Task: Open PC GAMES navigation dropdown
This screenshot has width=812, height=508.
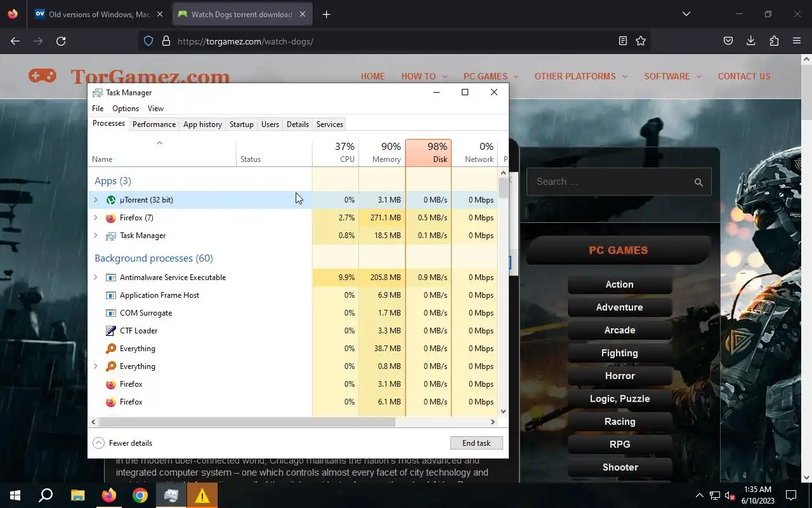Action: pos(491,76)
